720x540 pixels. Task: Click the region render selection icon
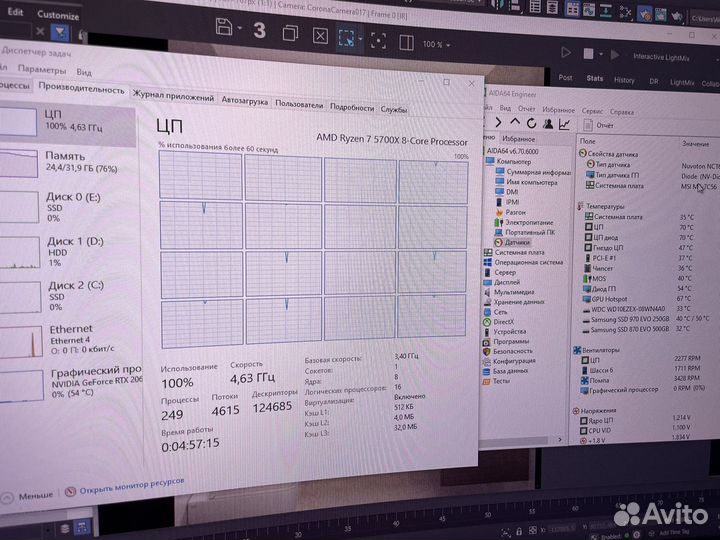click(347, 40)
